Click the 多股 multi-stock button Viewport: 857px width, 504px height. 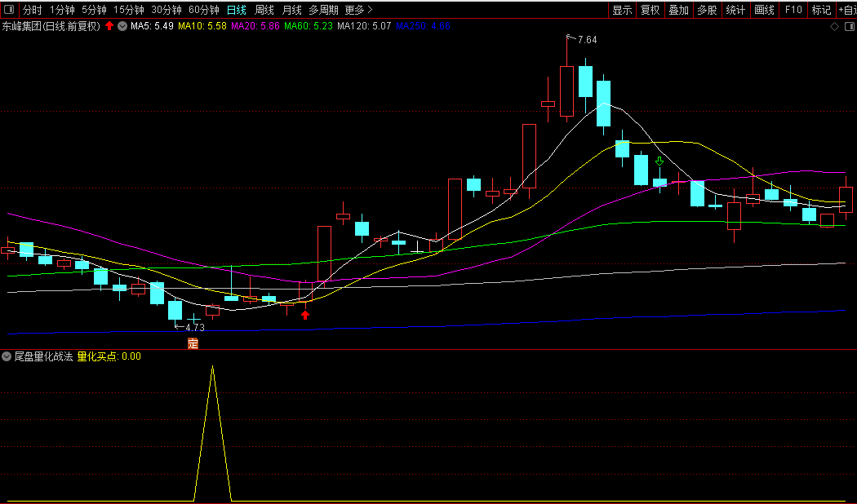point(708,10)
